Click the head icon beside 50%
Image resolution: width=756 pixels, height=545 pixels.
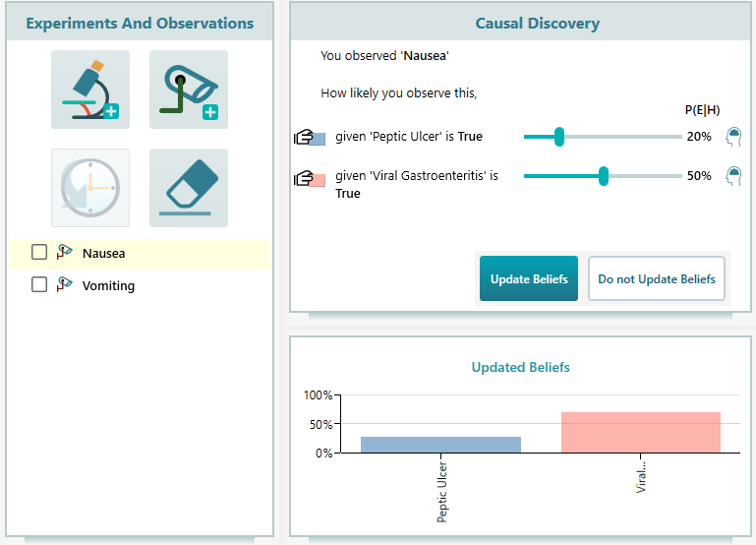(732, 176)
